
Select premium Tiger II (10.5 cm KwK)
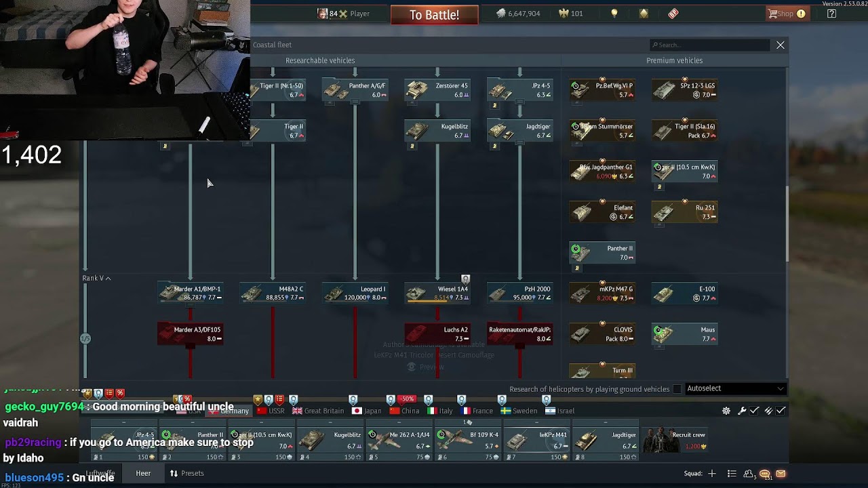684,171
